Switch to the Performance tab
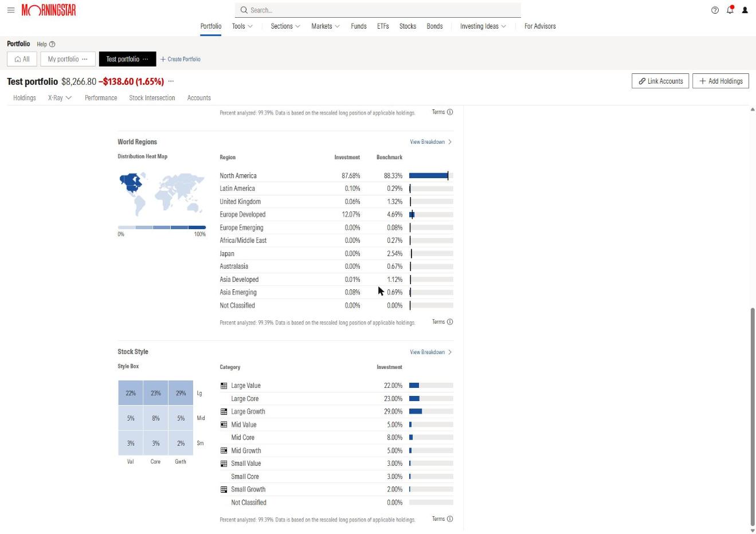 point(101,98)
